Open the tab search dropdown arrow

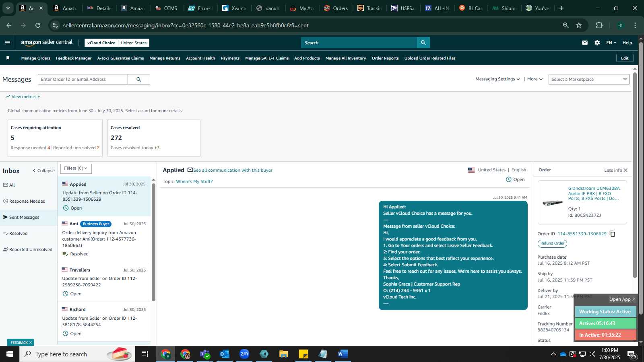pyautogui.click(x=8, y=8)
